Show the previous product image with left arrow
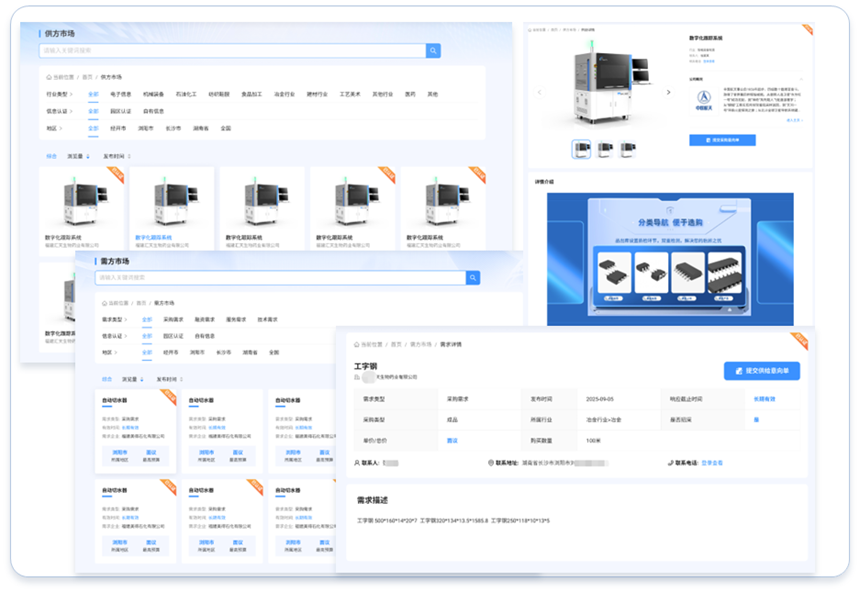This screenshot has height=592, width=860. click(x=539, y=92)
